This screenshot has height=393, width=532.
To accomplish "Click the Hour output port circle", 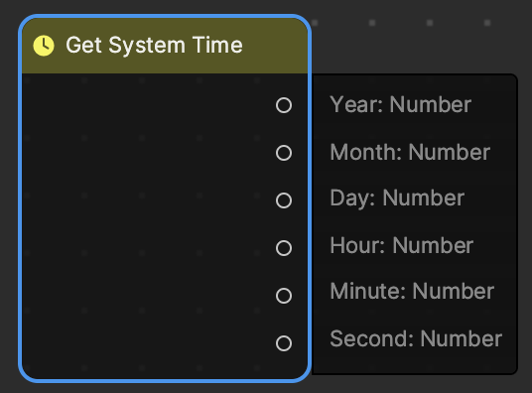I will point(284,248).
